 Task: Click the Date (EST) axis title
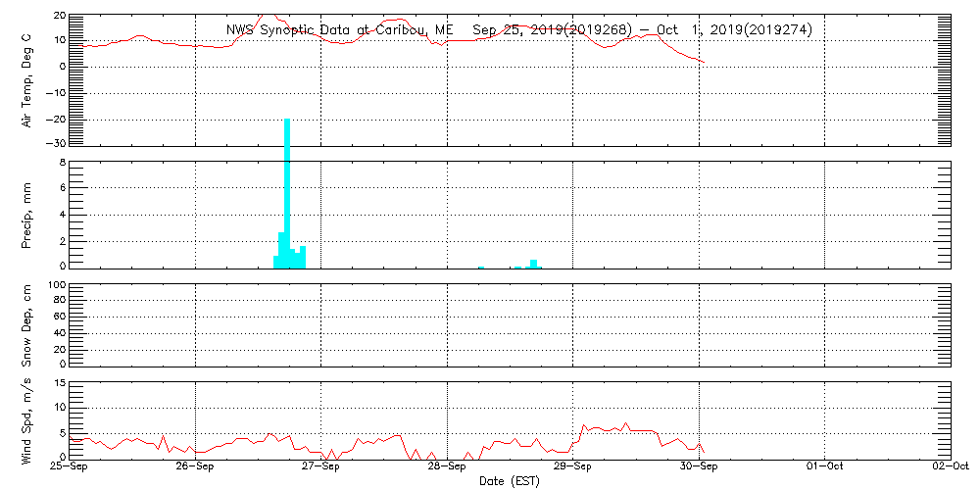[x=509, y=481]
